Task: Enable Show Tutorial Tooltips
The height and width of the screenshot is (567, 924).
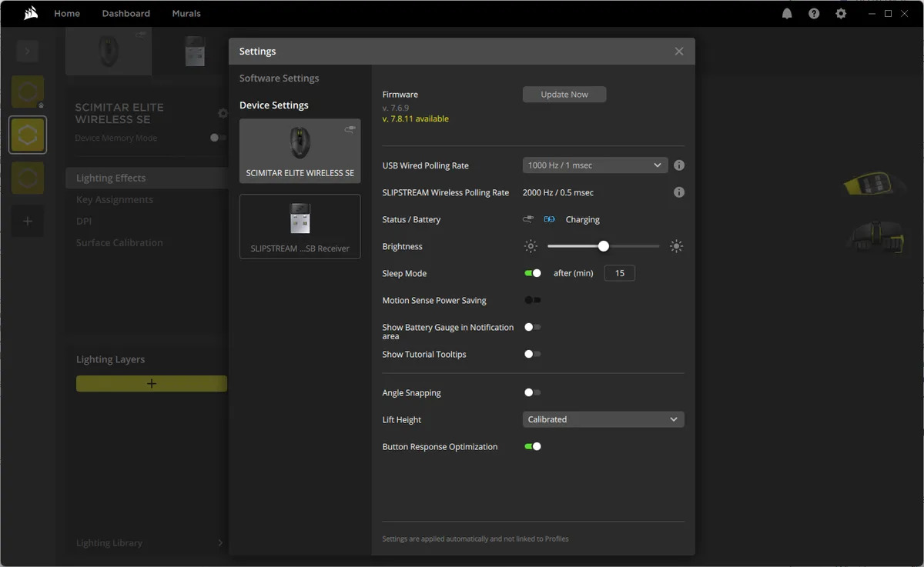Action: [x=532, y=354]
